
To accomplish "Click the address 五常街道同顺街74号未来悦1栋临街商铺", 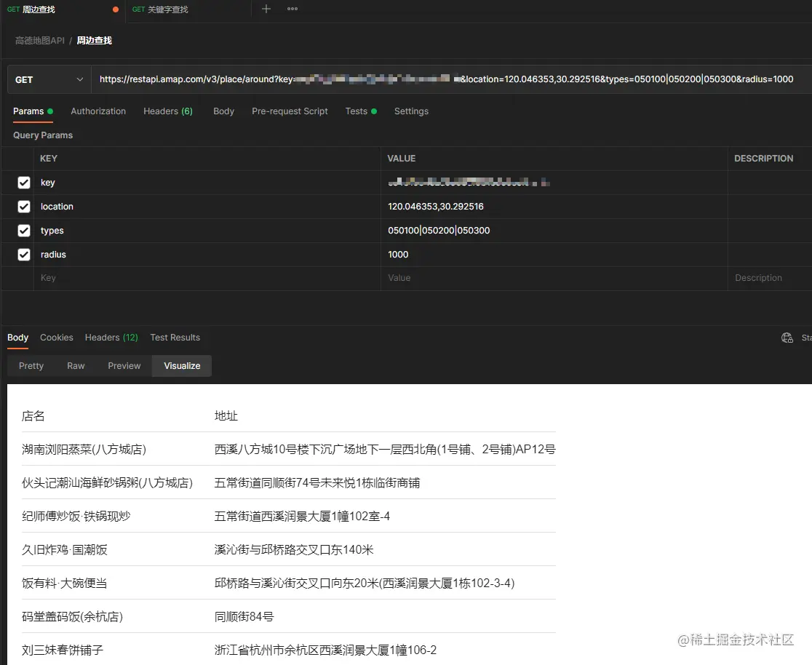I will tap(317, 483).
